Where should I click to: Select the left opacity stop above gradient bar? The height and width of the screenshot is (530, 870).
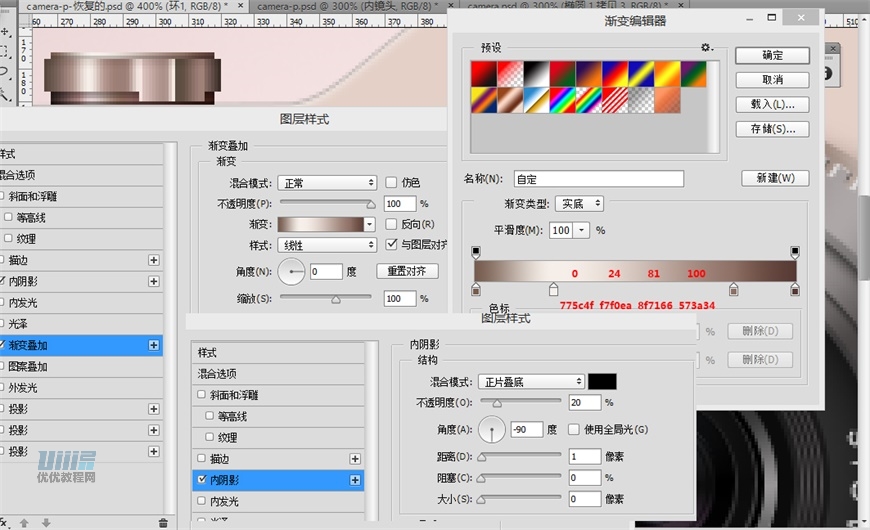click(476, 253)
